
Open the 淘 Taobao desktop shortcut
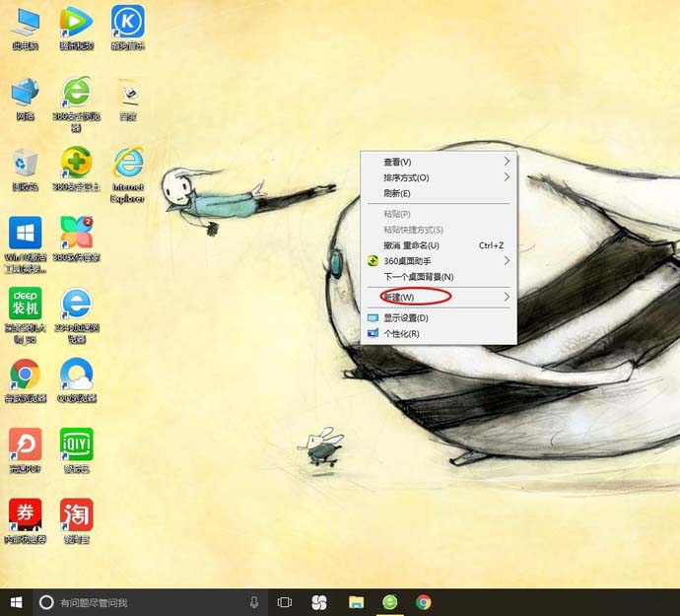[76, 521]
